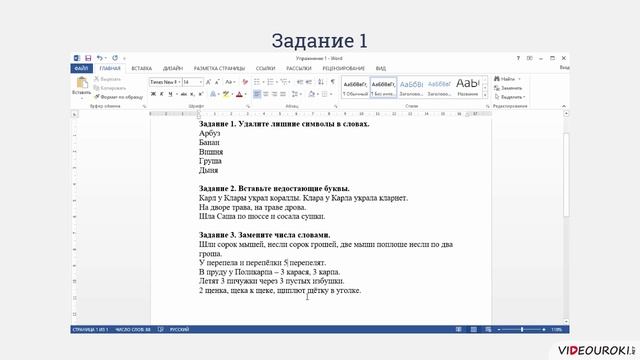
Task: Toggle Underline (Ч) formatting
Action: pos(170,94)
